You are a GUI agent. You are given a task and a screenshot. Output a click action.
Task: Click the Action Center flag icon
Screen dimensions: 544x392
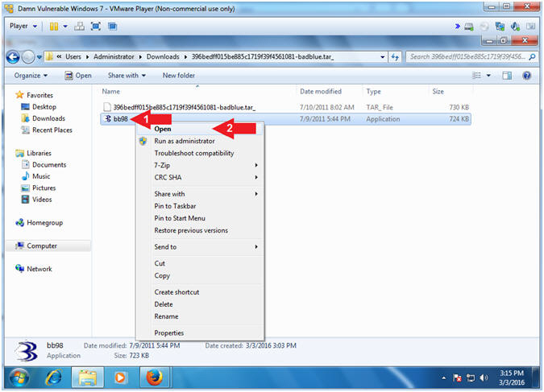(x=457, y=378)
